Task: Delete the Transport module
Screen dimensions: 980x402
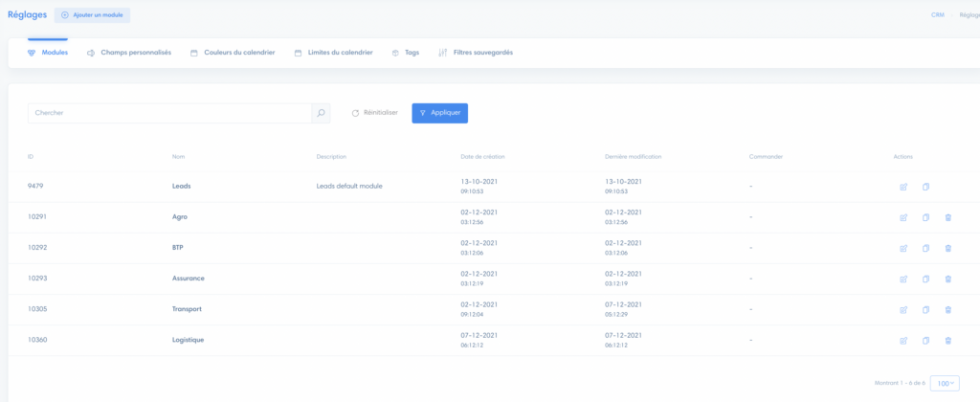Action: [947, 309]
